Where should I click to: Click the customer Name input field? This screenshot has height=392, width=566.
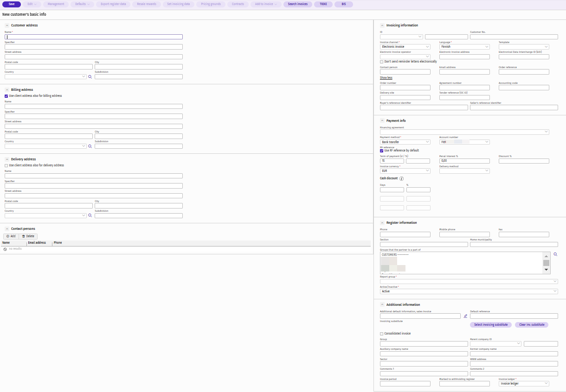point(94,37)
